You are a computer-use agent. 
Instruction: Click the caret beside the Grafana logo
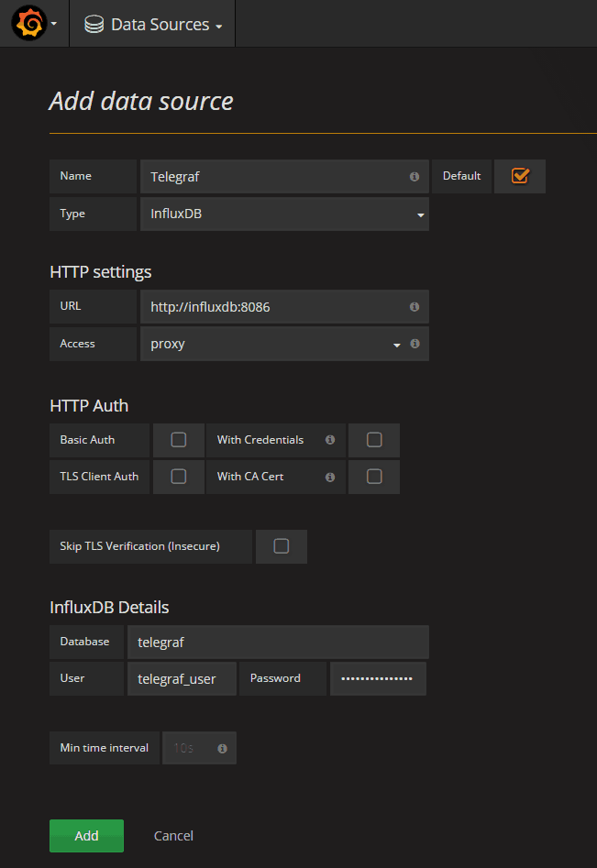(x=54, y=24)
